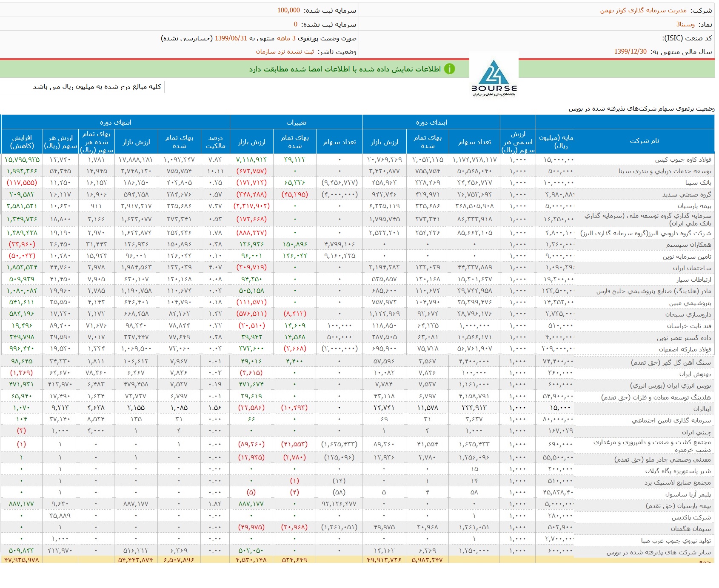Viewport: 719px width, 588px height.
Task: Click the 'ابتدای دوره' group header
Action: (x=431, y=123)
